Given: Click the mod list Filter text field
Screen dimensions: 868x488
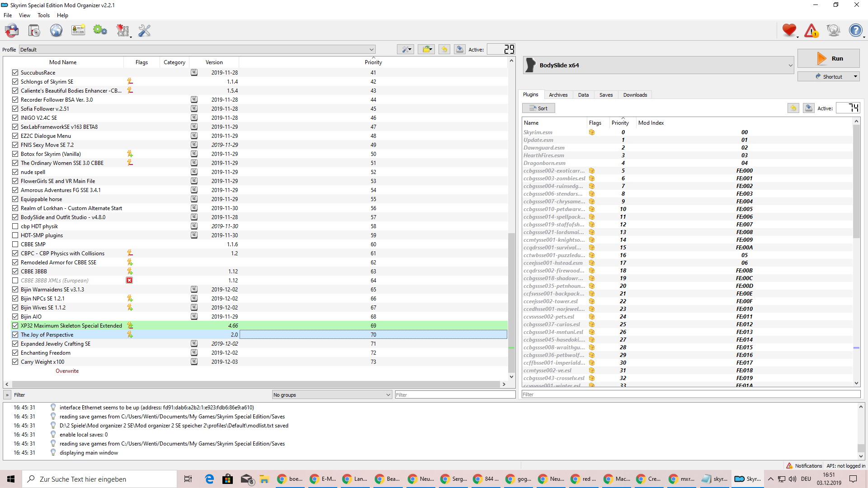Looking at the screenshot, I should pos(455,394).
